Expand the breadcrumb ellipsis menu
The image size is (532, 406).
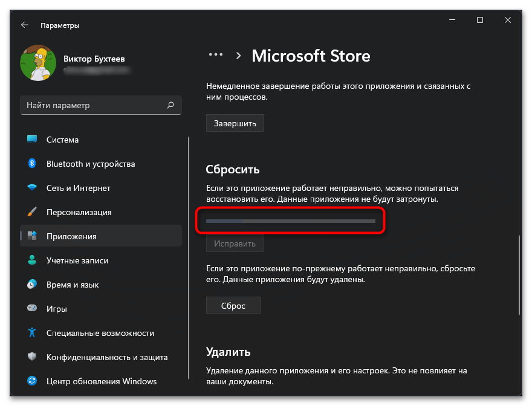(215, 56)
